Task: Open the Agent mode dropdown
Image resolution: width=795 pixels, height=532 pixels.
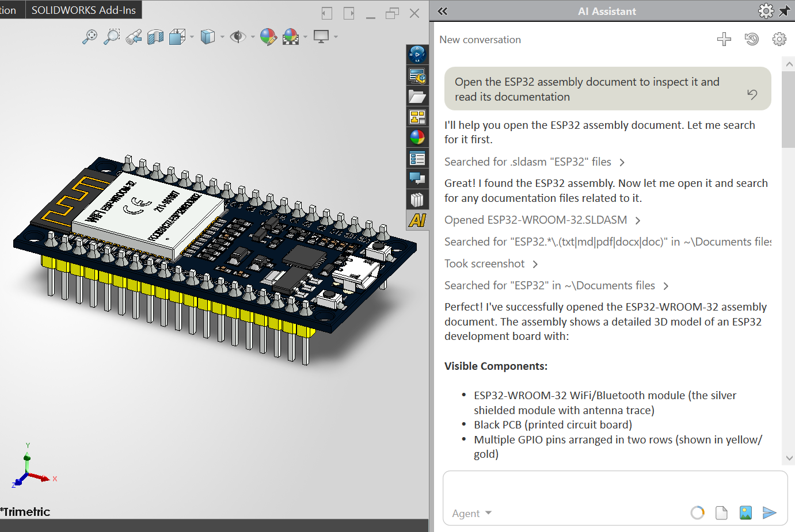Action: pyautogui.click(x=472, y=513)
